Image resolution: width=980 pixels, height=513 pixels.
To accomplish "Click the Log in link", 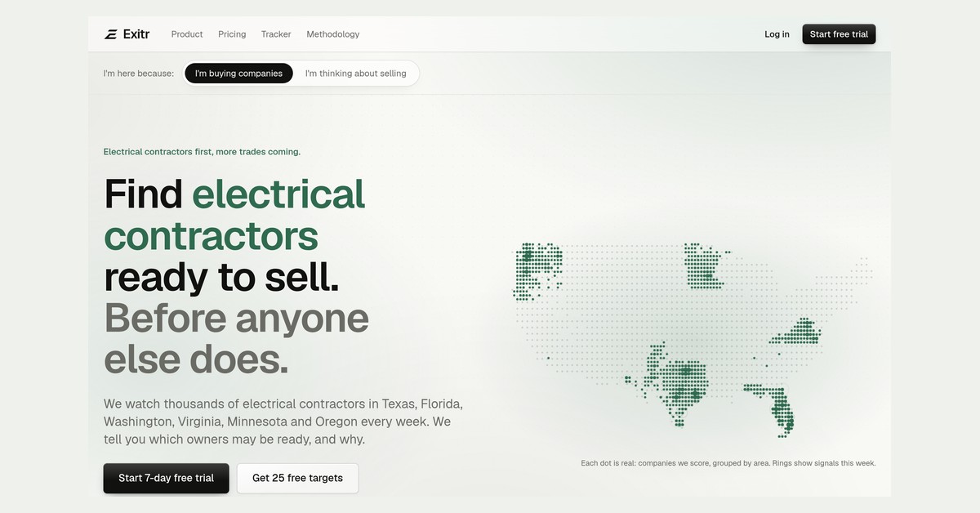I will [777, 34].
